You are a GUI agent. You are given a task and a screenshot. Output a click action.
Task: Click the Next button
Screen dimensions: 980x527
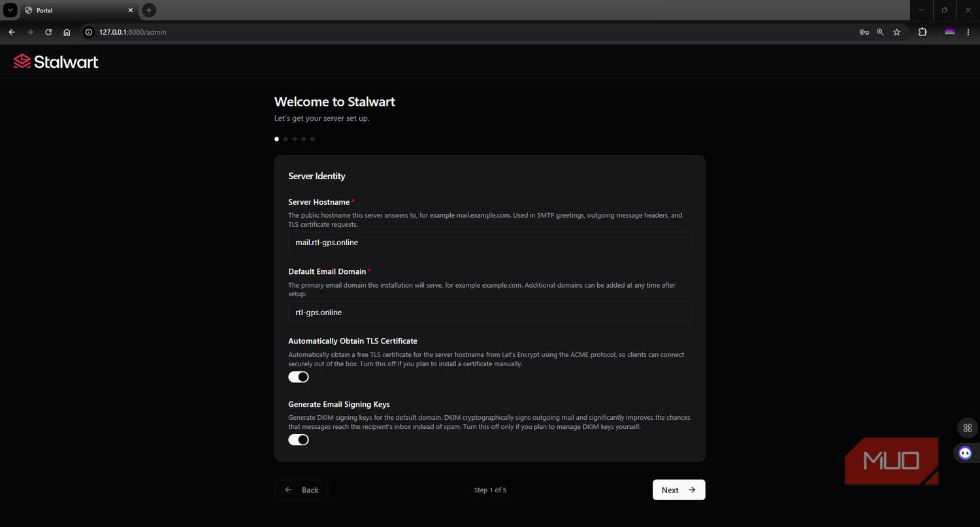[x=679, y=490]
